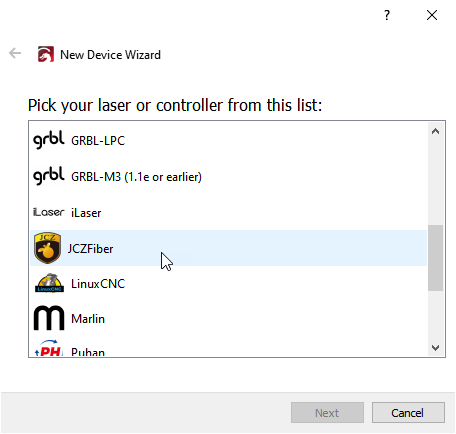Screen dimensions: 456x434
Task: Click the LightBurn wizard icon in the header
Action: pos(46,54)
